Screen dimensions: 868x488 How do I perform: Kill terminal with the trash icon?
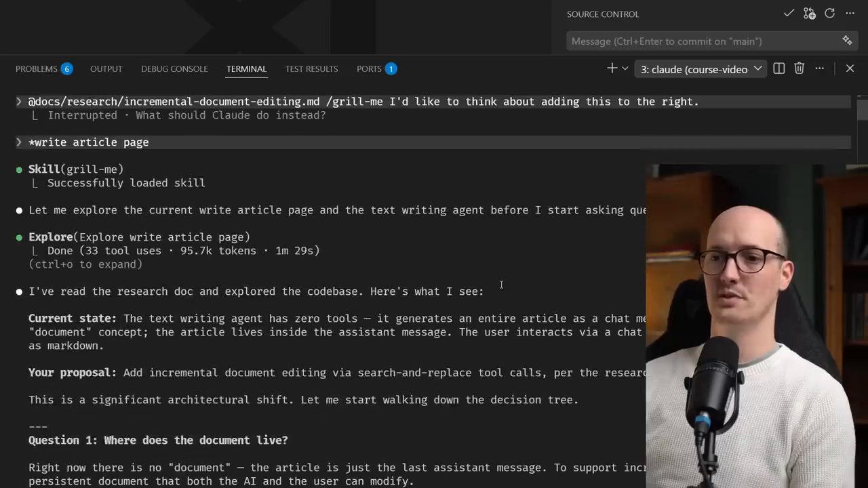tap(800, 68)
